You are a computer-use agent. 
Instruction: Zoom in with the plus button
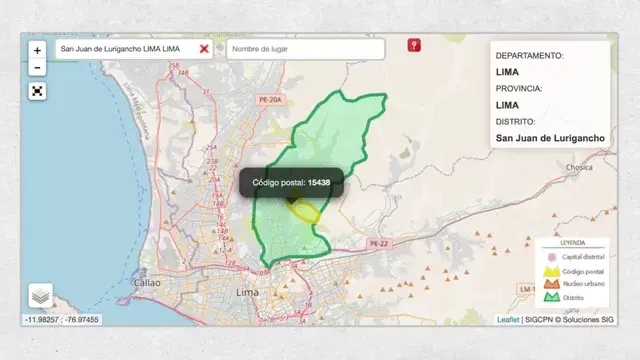(x=37, y=50)
